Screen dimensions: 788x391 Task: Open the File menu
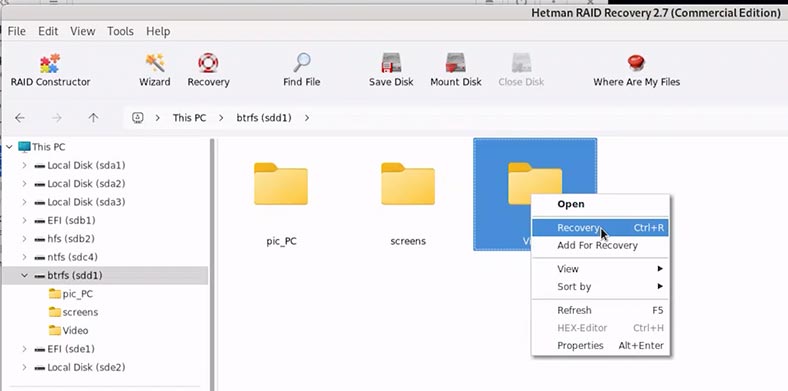(17, 31)
